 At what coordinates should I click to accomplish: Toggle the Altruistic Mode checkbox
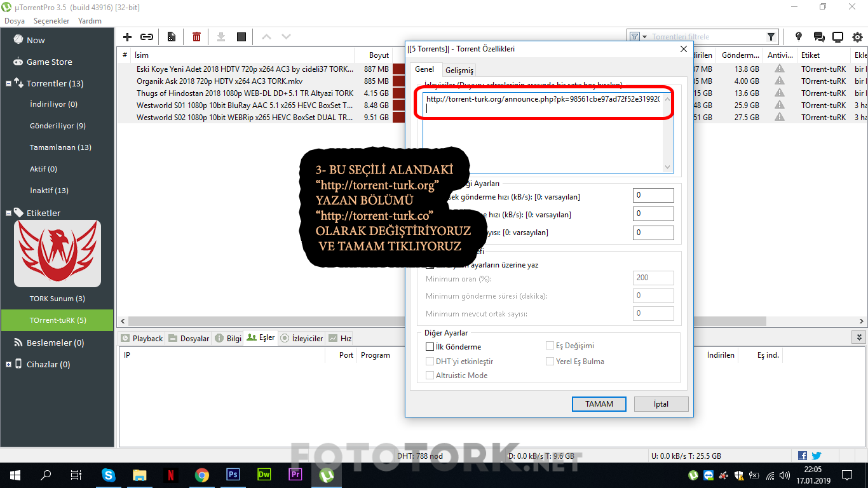(x=430, y=376)
